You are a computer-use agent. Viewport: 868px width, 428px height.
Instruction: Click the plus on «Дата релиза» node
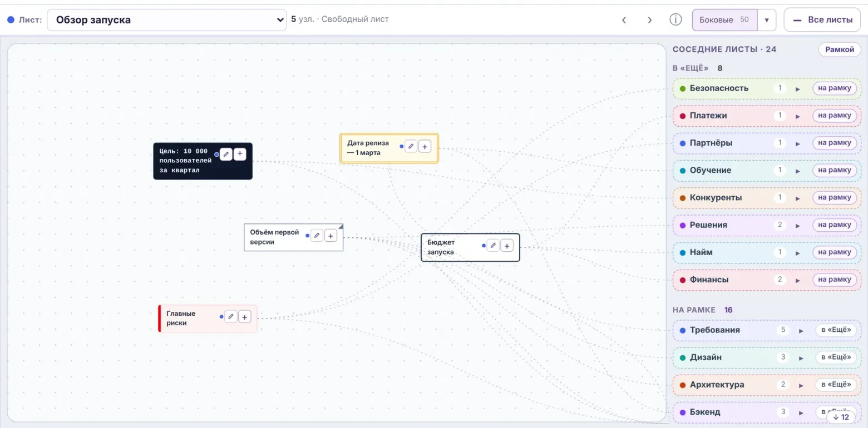click(x=425, y=146)
